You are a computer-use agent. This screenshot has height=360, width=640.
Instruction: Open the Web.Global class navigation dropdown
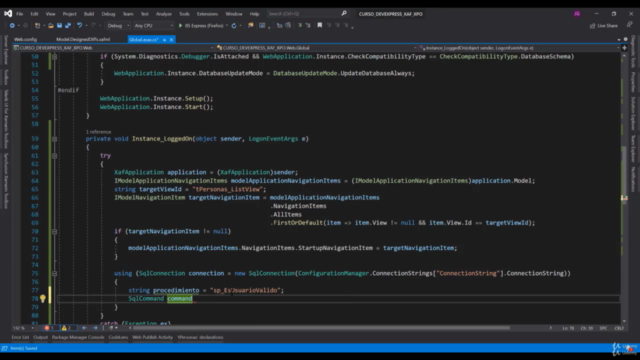[x=316, y=48]
